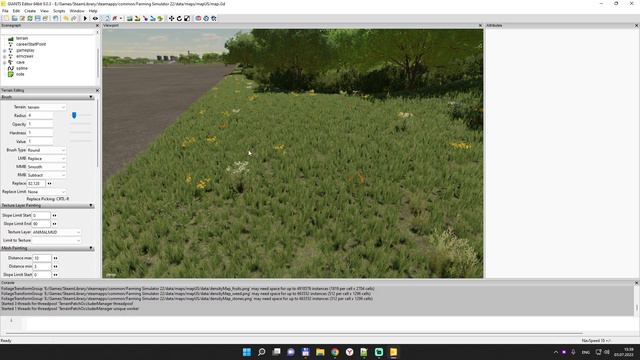640x360 pixels.
Task: Select the careerStartPoint node in Scenegraph
Action: [x=31, y=44]
